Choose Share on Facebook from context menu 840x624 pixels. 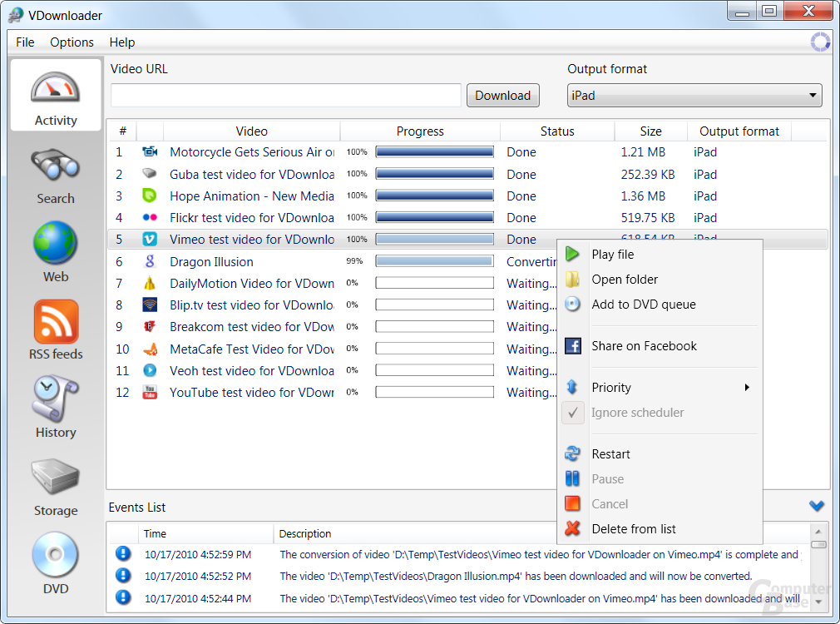tap(644, 346)
